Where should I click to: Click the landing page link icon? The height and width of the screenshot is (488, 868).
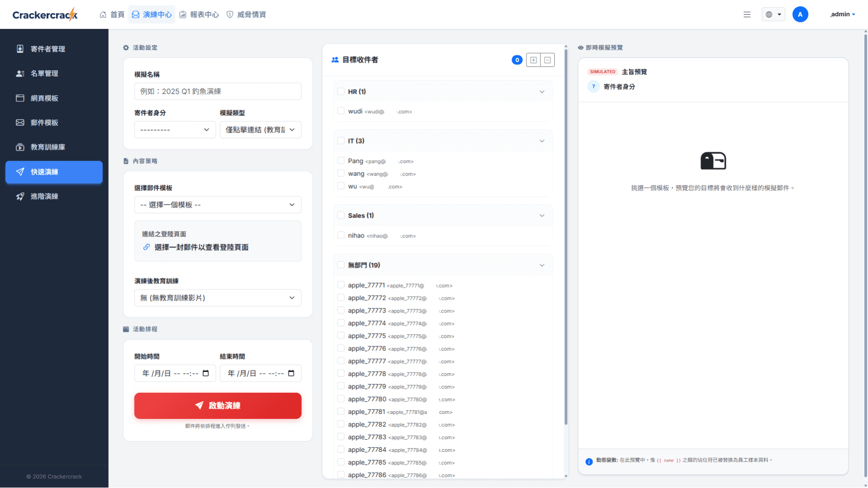146,247
